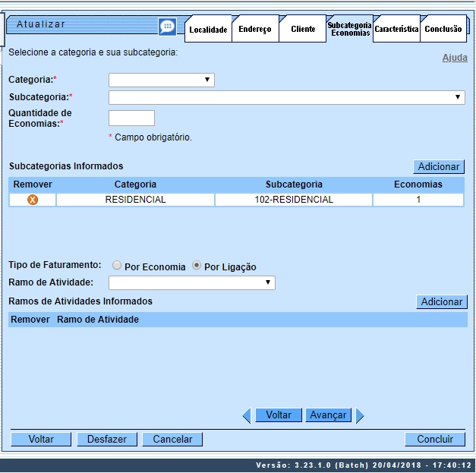Select the Por Ligação radio option
Viewport: 476px width, 473px height.
coord(197,266)
